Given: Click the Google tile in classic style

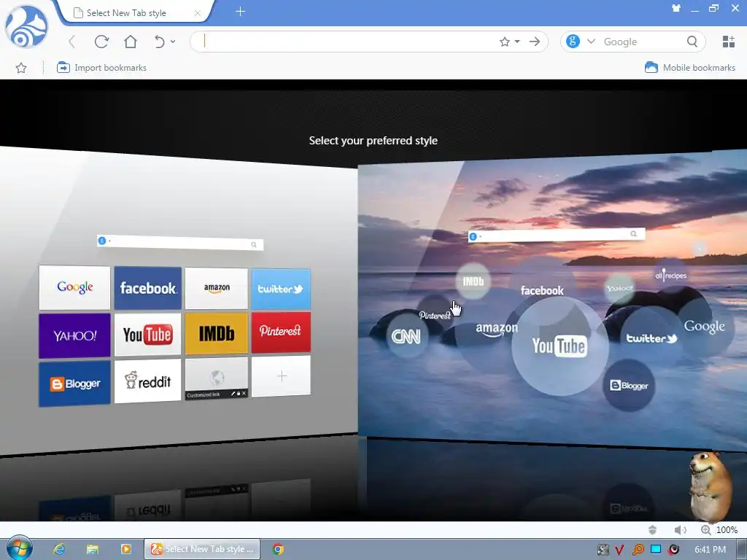Looking at the screenshot, I should [x=75, y=287].
